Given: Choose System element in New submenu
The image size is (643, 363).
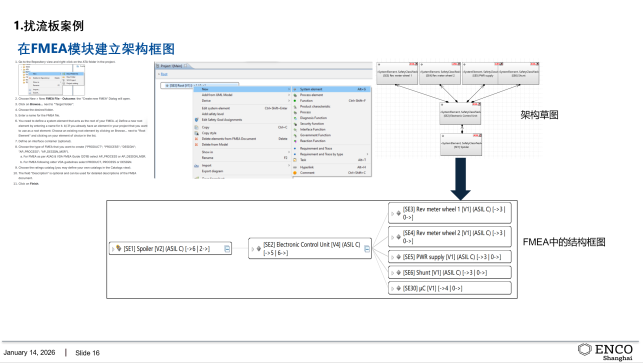Looking at the screenshot, I should click(331, 89).
